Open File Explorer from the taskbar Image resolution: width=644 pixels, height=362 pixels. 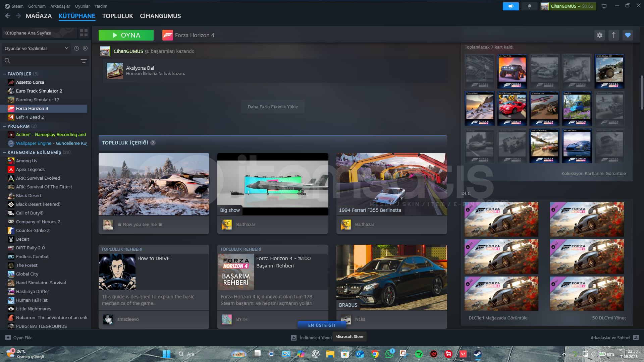[330, 354]
